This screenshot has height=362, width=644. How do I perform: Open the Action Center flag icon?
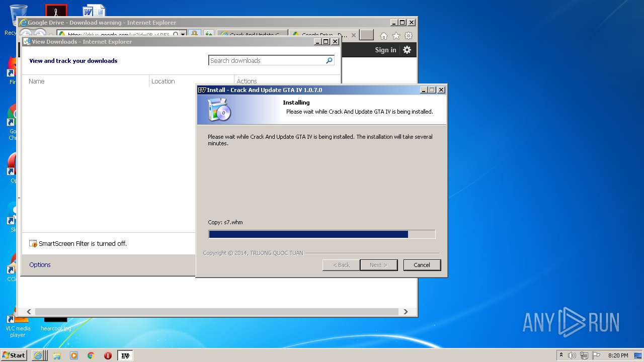[x=596, y=355]
